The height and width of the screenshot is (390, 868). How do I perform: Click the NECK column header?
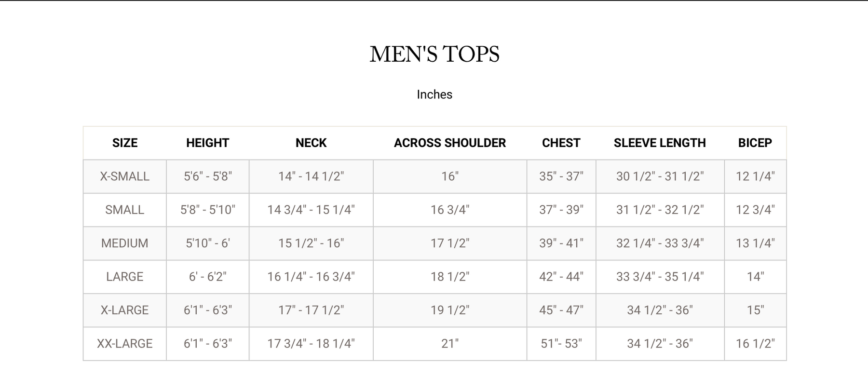(311, 143)
